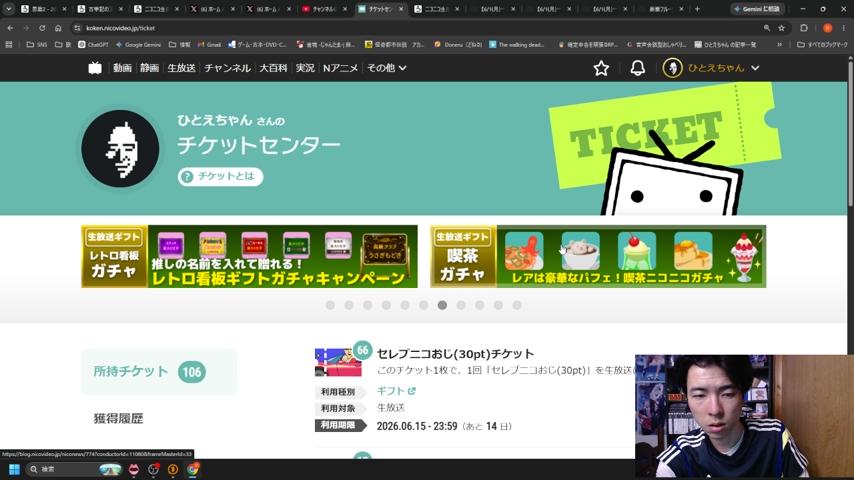Open the Chrome profile avatar icon

pos(827,28)
